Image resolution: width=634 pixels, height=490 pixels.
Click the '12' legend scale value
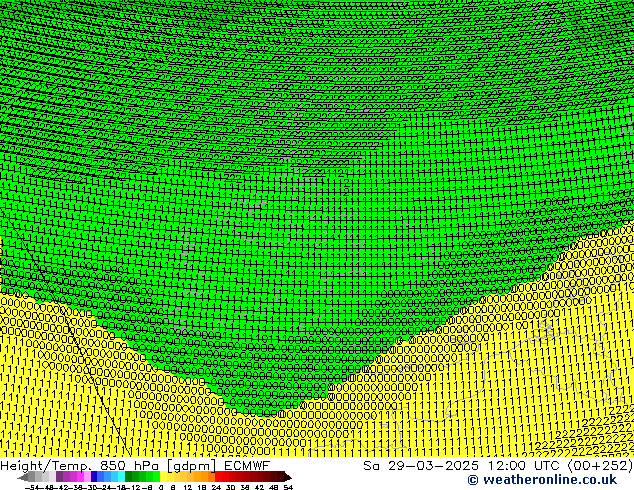pos(187,487)
